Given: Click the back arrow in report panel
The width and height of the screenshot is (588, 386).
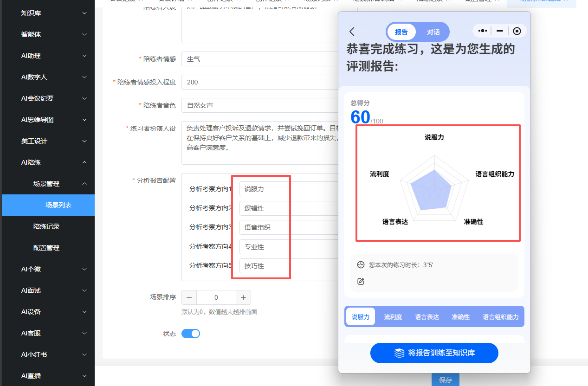Looking at the screenshot, I should [x=352, y=32].
